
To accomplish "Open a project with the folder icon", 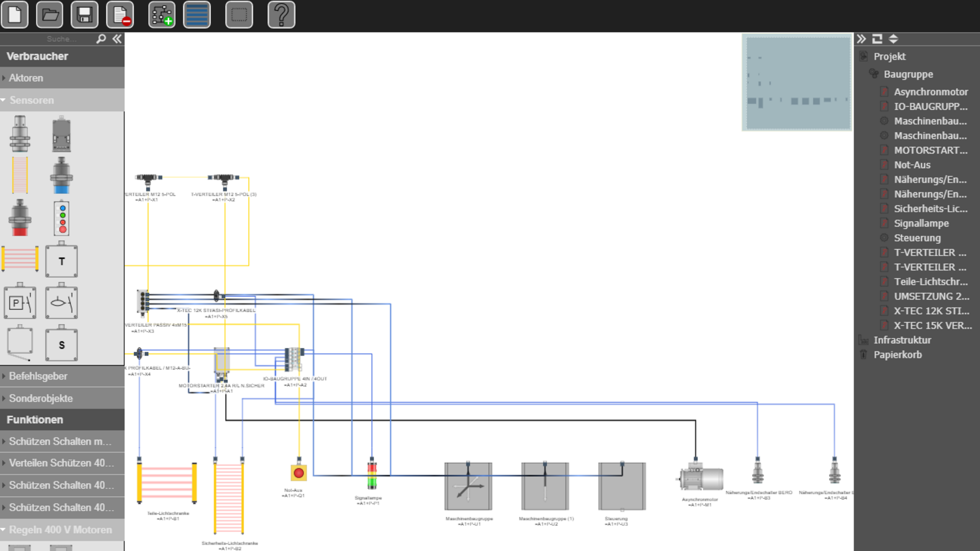I will pos(50,15).
